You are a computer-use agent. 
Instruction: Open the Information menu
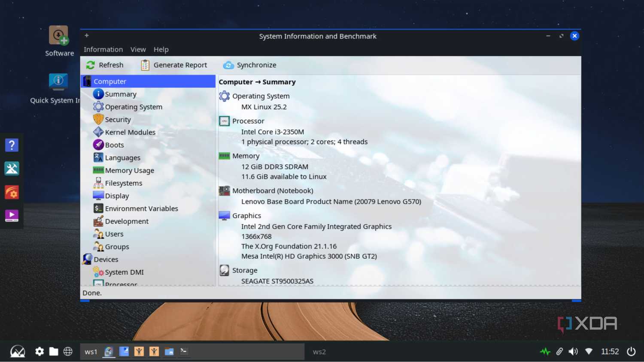coord(103,49)
